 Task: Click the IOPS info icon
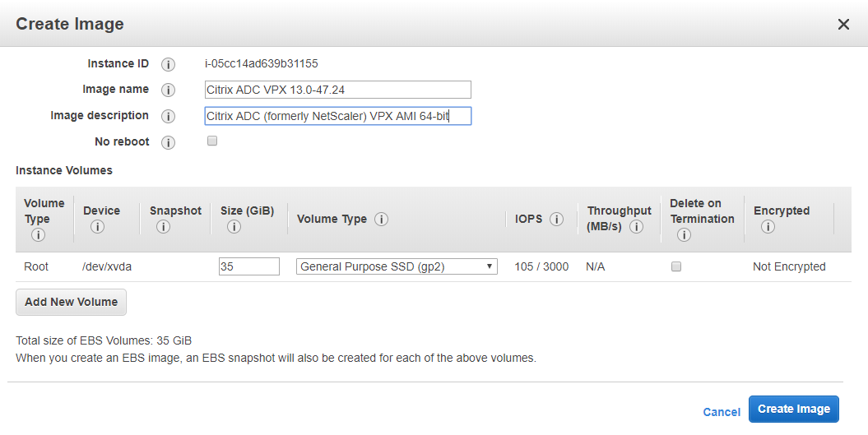(x=557, y=220)
